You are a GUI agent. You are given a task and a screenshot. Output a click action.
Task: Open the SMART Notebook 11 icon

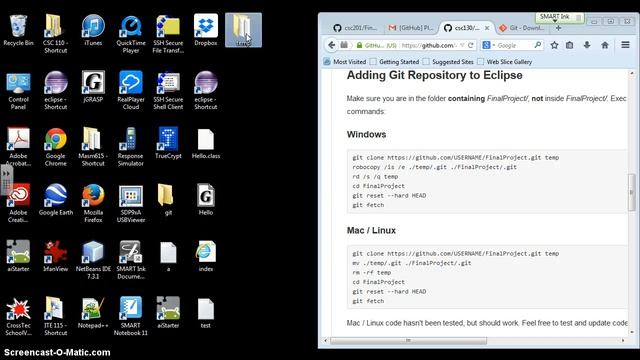click(131, 316)
